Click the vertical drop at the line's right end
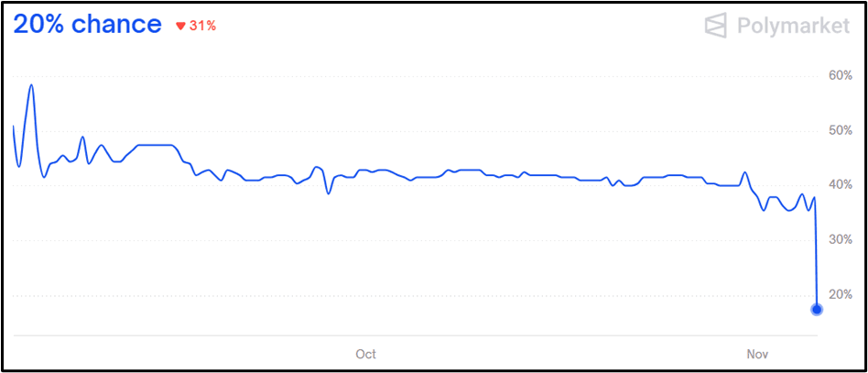The height and width of the screenshot is (373, 868). pyautogui.click(x=816, y=257)
